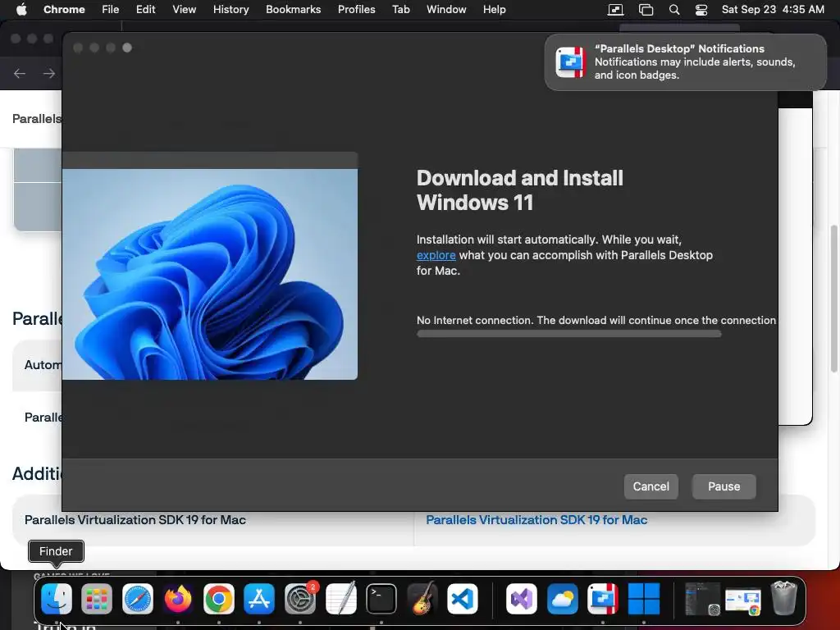This screenshot has height=630, width=840.
Task: Open Launchpad from the Dock
Action: point(97,598)
